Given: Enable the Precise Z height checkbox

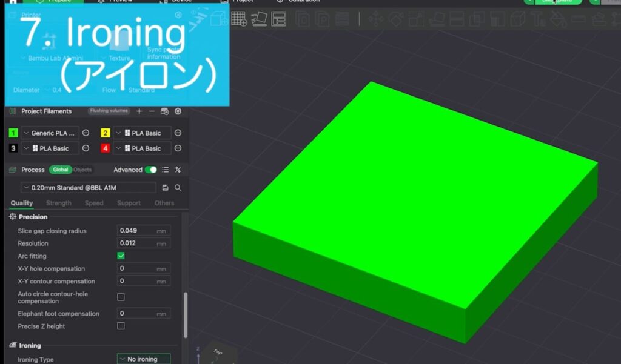Looking at the screenshot, I should 121,326.
